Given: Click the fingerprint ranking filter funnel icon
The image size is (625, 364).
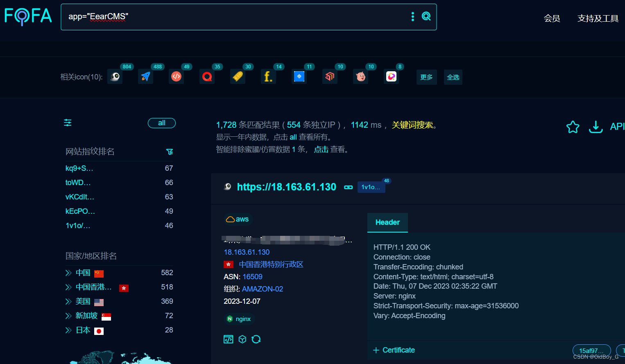Looking at the screenshot, I should (170, 152).
